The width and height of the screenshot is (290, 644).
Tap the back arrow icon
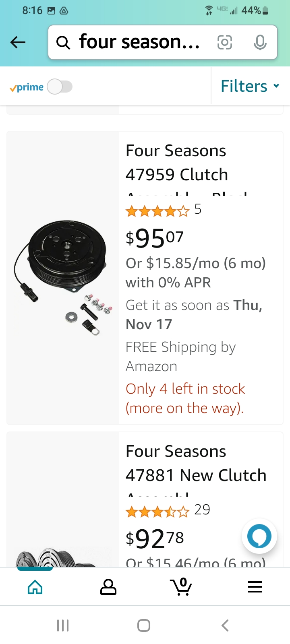point(18,42)
